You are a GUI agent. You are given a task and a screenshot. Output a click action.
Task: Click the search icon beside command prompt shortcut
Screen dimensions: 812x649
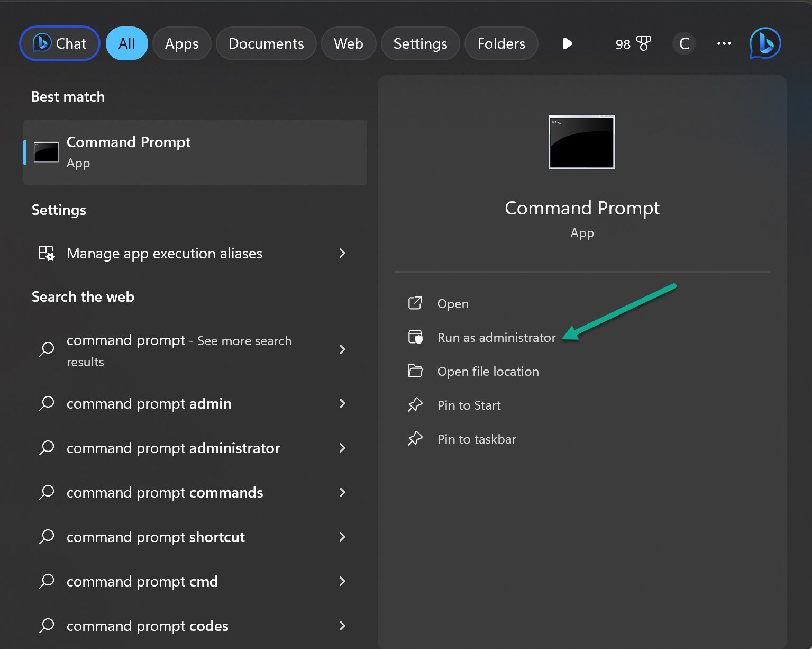coord(47,537)
